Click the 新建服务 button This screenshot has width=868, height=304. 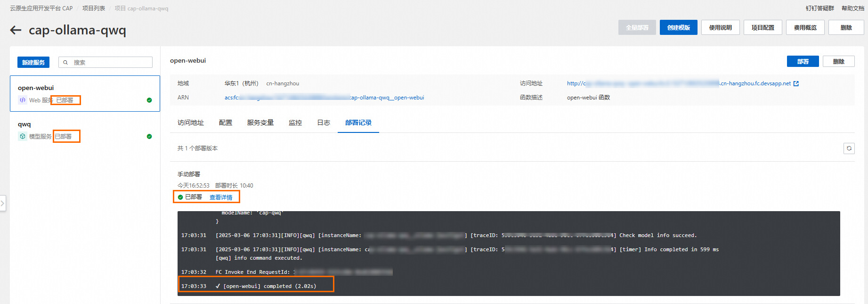coord(33,63)
